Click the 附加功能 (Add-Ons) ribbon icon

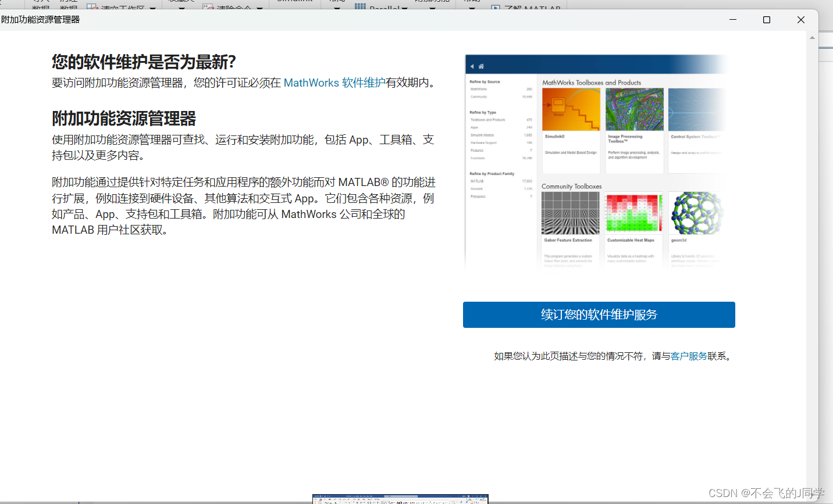(433, 2)
